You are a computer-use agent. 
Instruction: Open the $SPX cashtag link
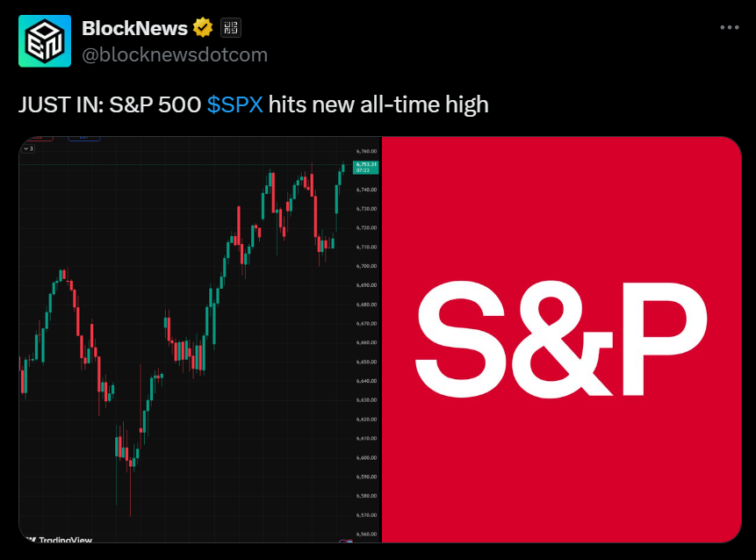(x=235, y=105)
